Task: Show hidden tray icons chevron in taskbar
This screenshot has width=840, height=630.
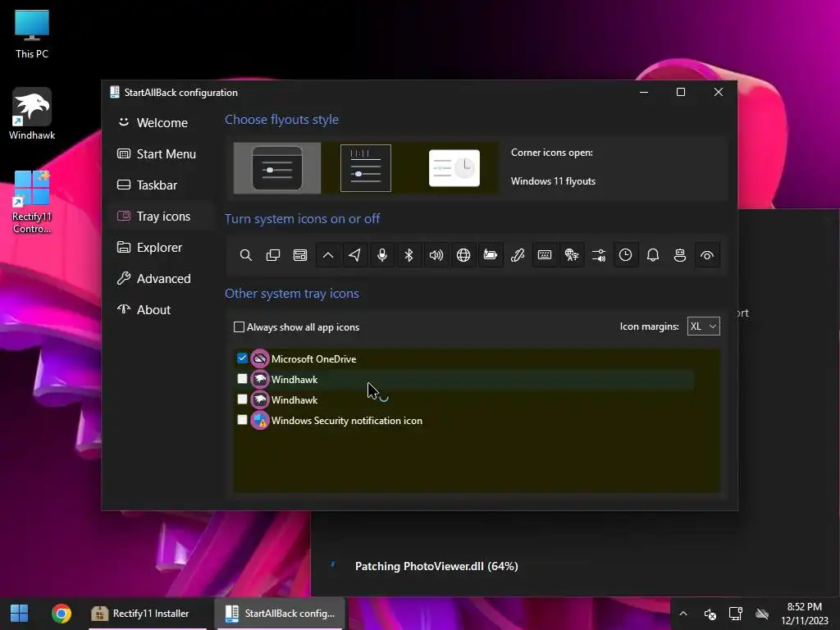Action: [683, 614]
